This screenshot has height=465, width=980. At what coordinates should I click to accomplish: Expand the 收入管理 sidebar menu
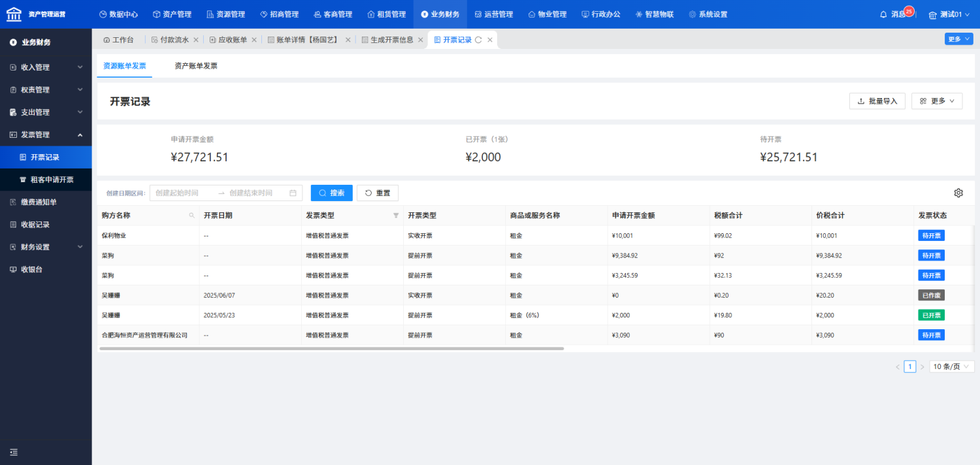(46, 67)
